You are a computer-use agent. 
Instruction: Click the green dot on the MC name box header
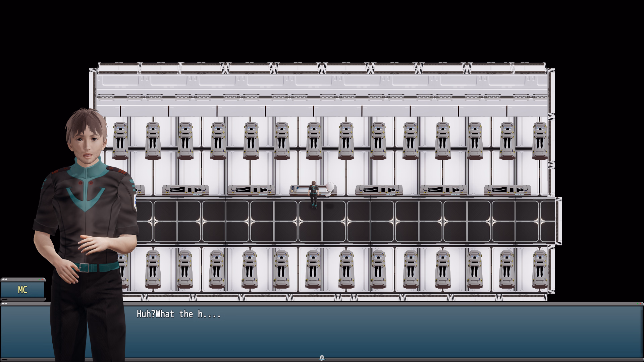pos(39,280)
